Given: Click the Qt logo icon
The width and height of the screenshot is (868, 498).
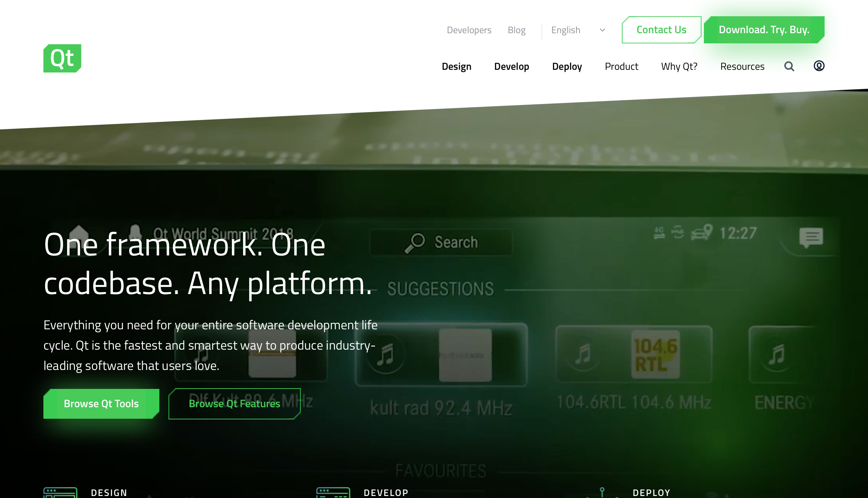Looking at the screenshot, I should point(62,58).
